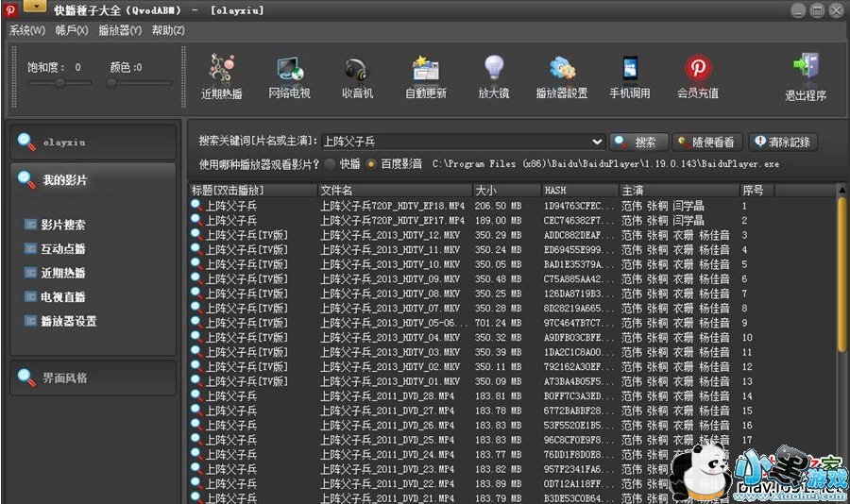This screenshot has width=850, height=504.
Task: Click size value 206.50 MB
Action: click(498, 206)
